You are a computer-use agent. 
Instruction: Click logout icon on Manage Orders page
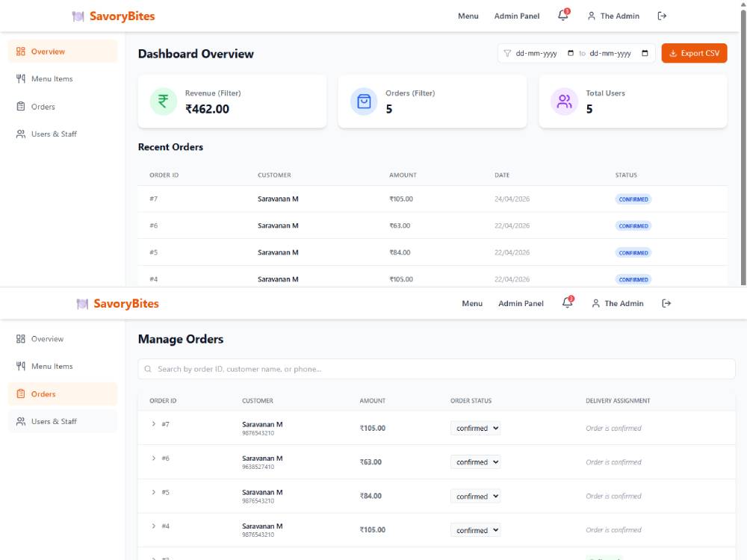(666, 303)
